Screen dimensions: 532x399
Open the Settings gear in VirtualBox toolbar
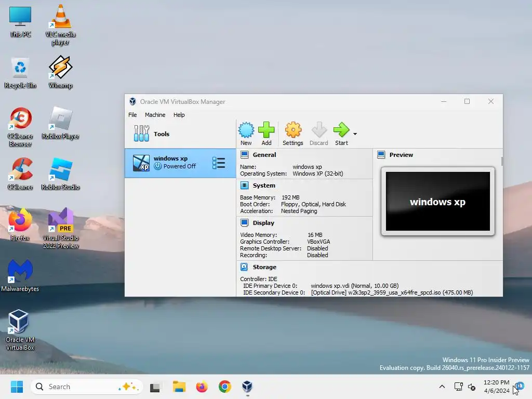pyautogui.click(x=293, y=130)
